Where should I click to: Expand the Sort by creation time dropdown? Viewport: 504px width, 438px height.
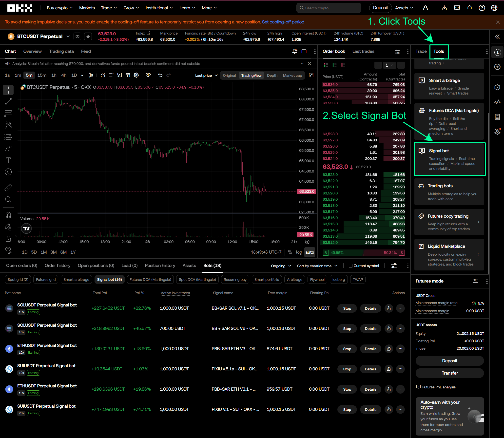317,266
